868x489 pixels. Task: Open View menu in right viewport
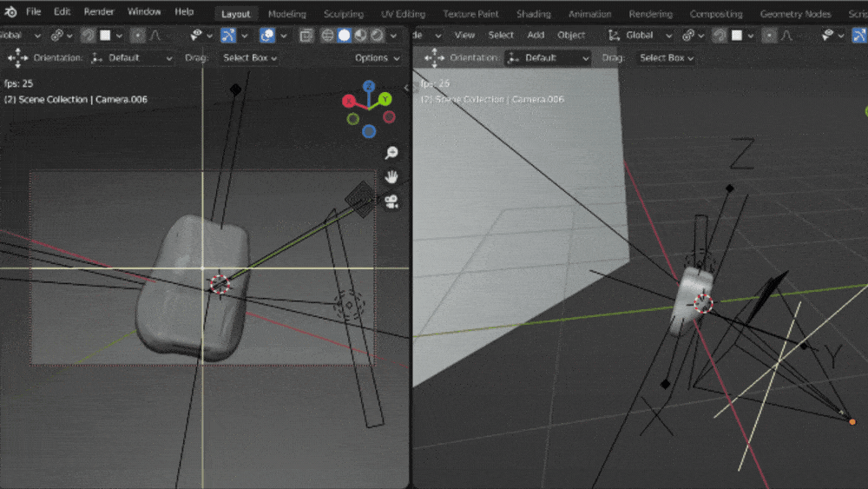tap(464, 36)
